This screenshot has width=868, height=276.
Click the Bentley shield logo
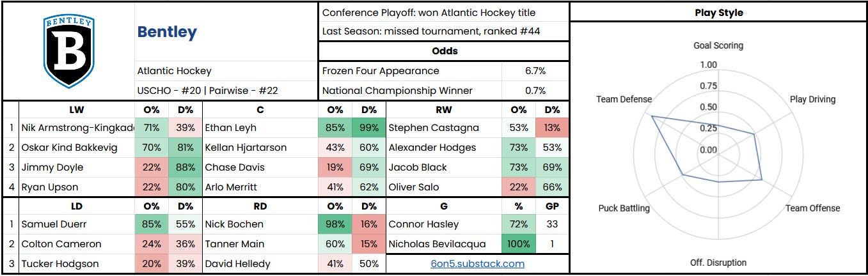tap(68, 52)
